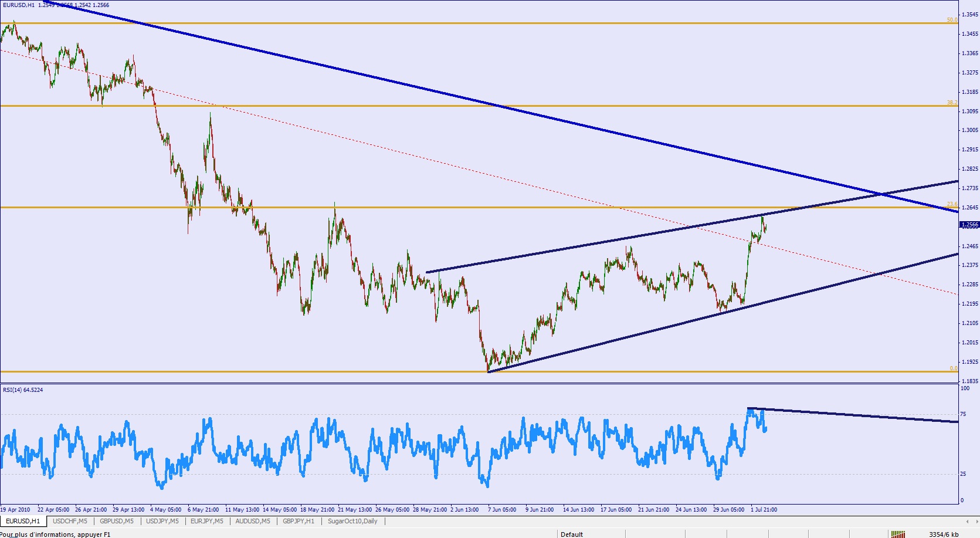980x538 pixels.
Task: Switch to the GBPJPY,H1 chart tab
Action: [299, 521]
